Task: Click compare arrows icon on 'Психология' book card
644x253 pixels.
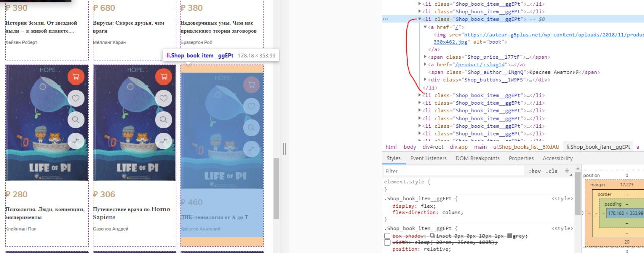Action: [x=76, y=141]
